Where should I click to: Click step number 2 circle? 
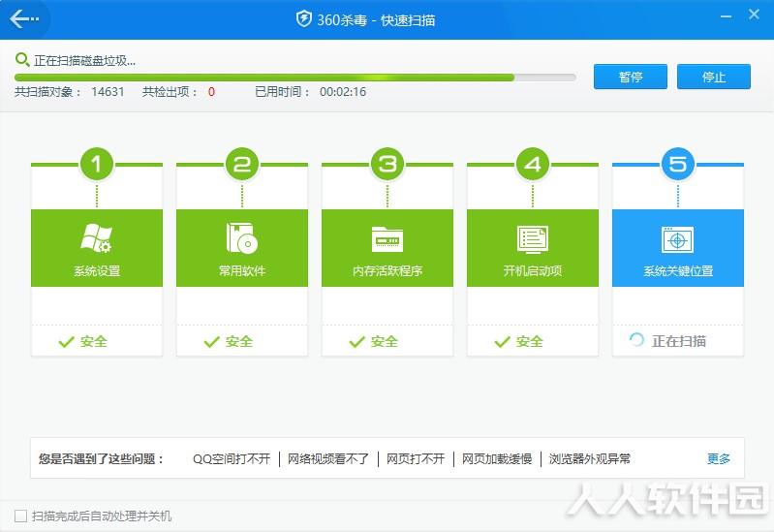tap(242, 164)
